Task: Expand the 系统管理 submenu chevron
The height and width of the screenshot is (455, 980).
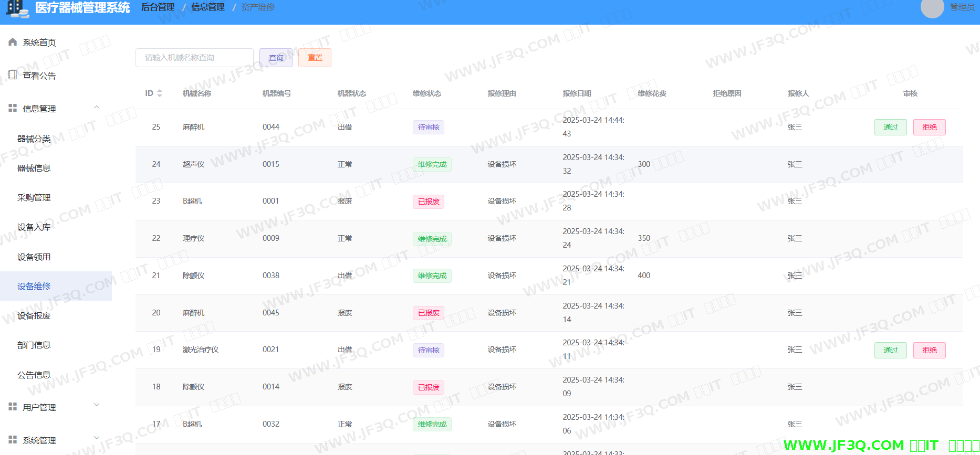Action: (97, 438)
